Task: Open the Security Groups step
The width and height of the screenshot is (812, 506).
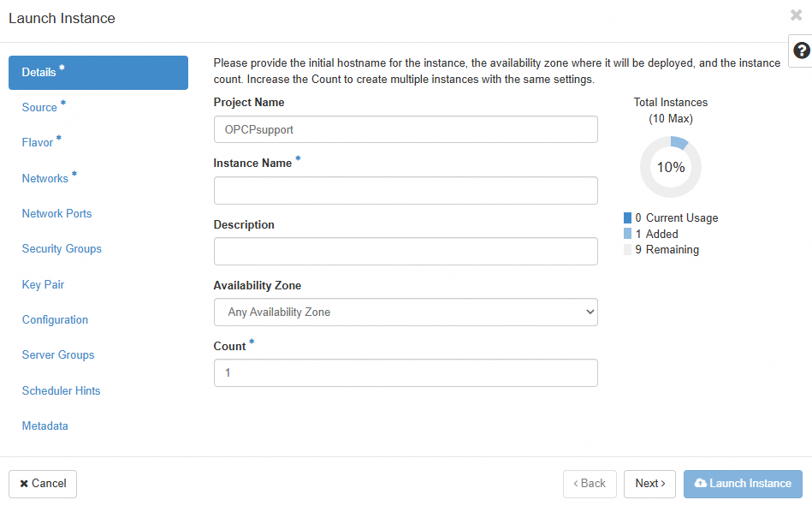Action: coord(62,248)
